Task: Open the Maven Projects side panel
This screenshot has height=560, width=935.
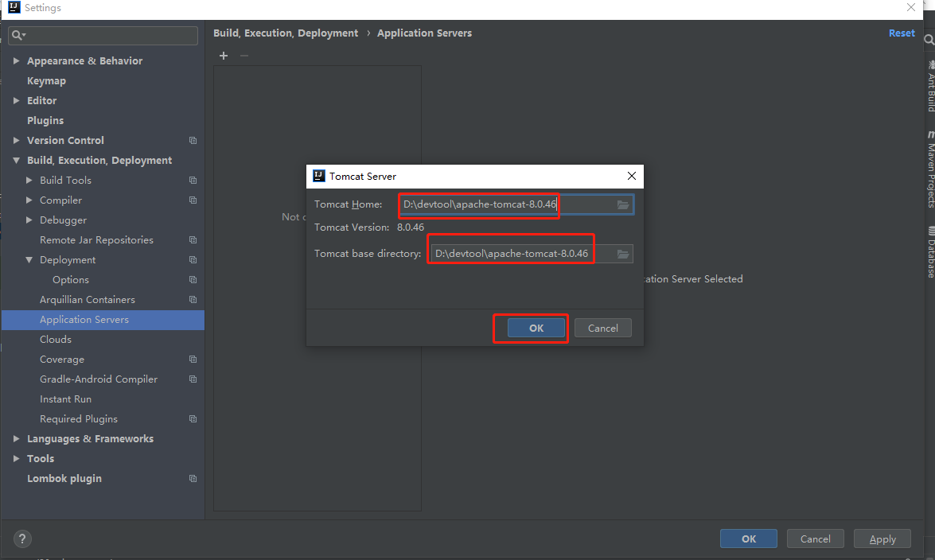Action: pos(930,169)
